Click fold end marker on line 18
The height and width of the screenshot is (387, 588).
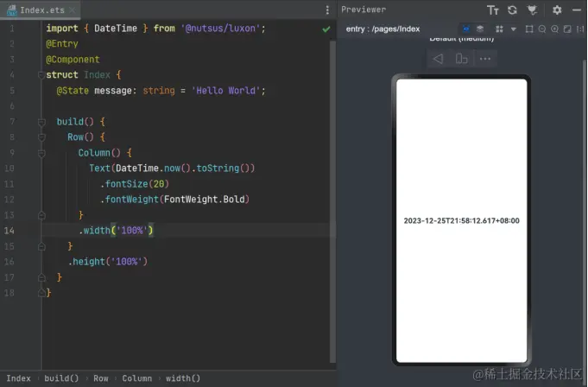click(x=41, y=293)
